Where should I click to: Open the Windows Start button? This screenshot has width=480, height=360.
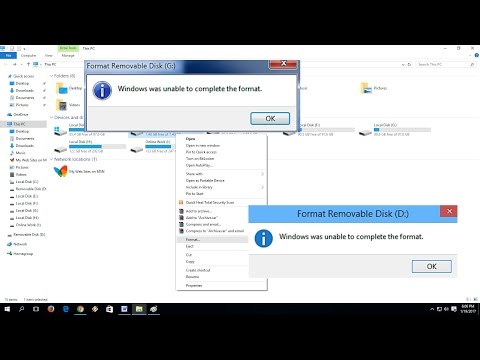click(x=7, y=309)
